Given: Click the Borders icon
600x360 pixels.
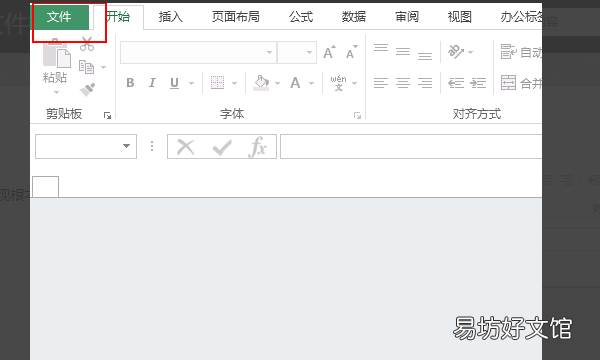Looking at the screenshot, I should [x=217, y=83].
